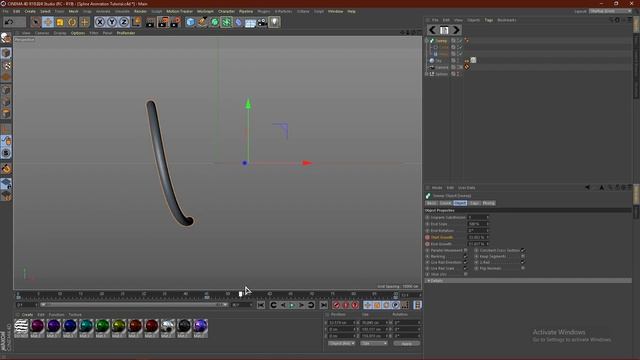
Task: Click the End Scale value stepper
Action: click(x=487, y=224)
